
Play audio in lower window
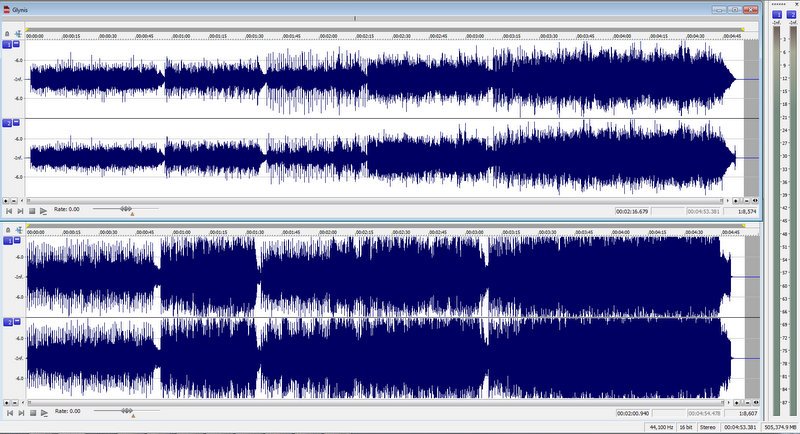click(44, 413)
